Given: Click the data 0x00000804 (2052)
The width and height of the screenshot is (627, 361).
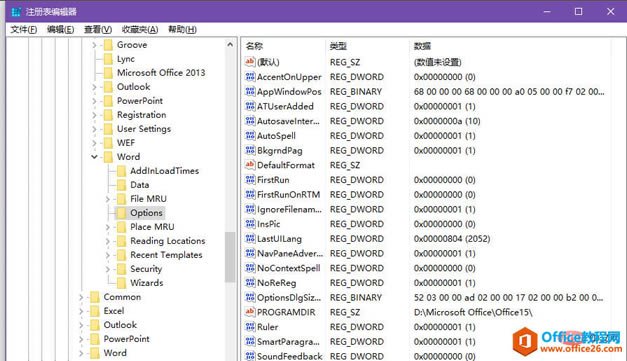Looking at the screenshot, I should 452,239.
